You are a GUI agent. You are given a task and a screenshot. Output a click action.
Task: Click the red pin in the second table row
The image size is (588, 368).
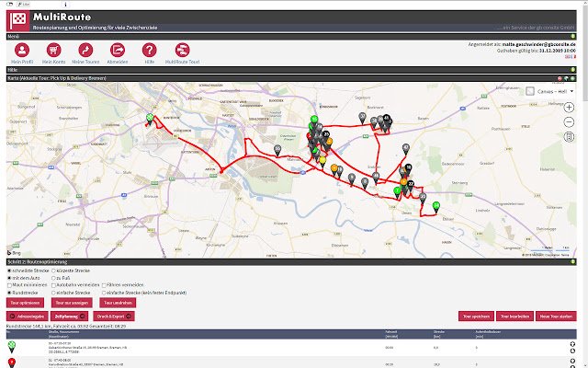pos(12,363)
